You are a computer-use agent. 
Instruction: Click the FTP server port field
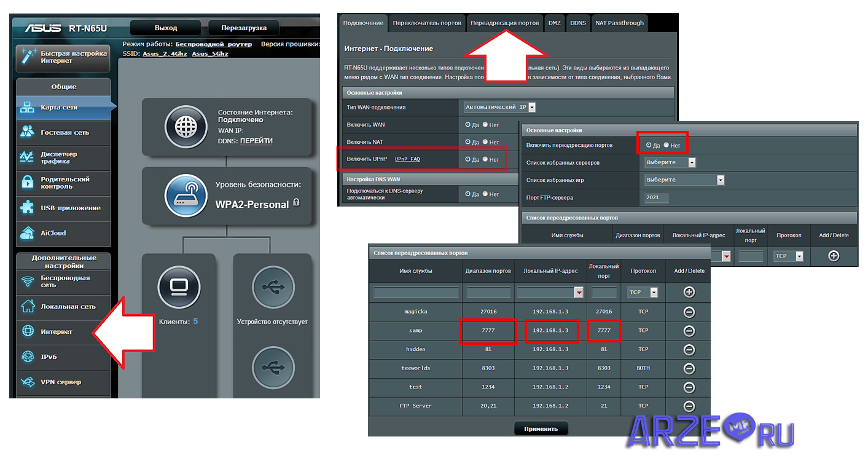point(656,197)
